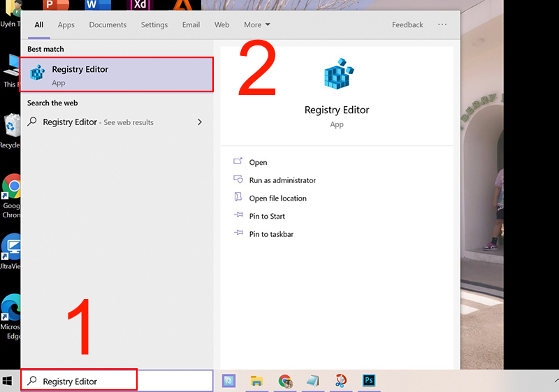Click the Best match heading
This screenshot has height=392, width=559.
tap(45, 49)
